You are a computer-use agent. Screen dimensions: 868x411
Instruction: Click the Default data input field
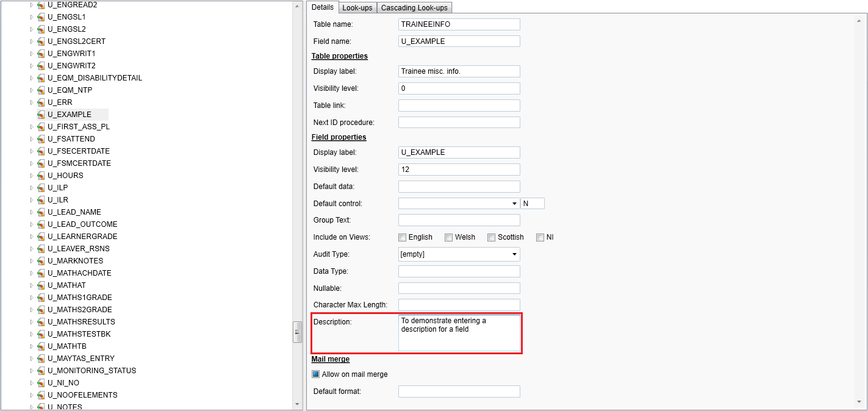pos(459,187)
